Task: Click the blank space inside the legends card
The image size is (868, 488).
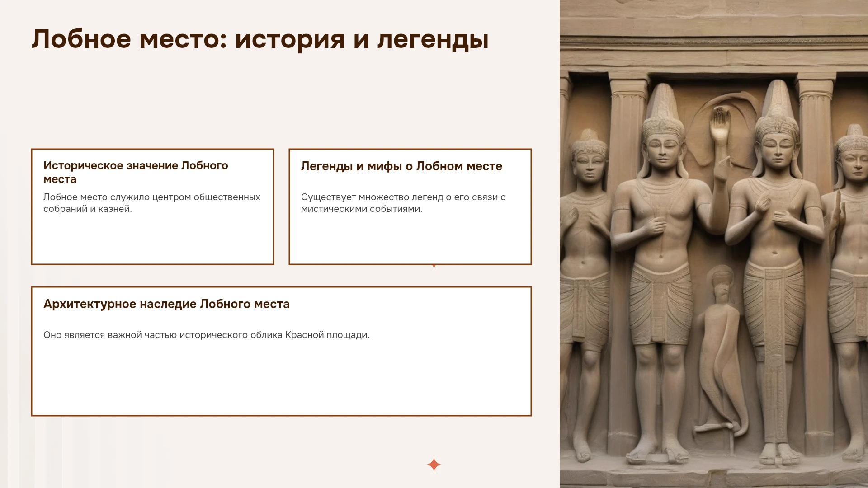Action: [x=410, y=239]
